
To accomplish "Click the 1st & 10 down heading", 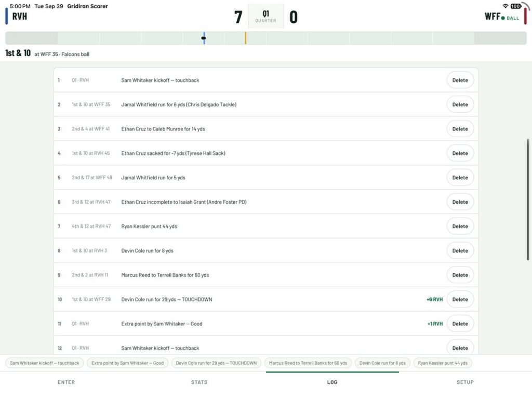I will click(18, 54).
